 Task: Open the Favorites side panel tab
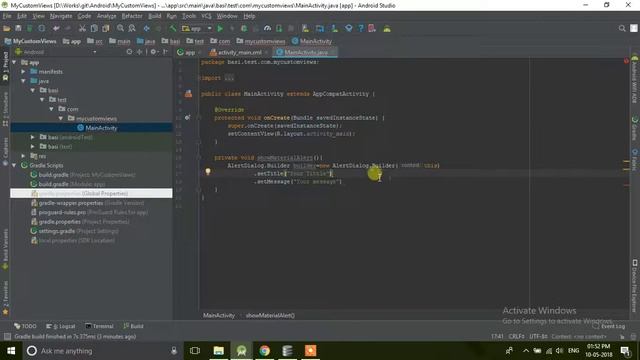tap(5, 298)
